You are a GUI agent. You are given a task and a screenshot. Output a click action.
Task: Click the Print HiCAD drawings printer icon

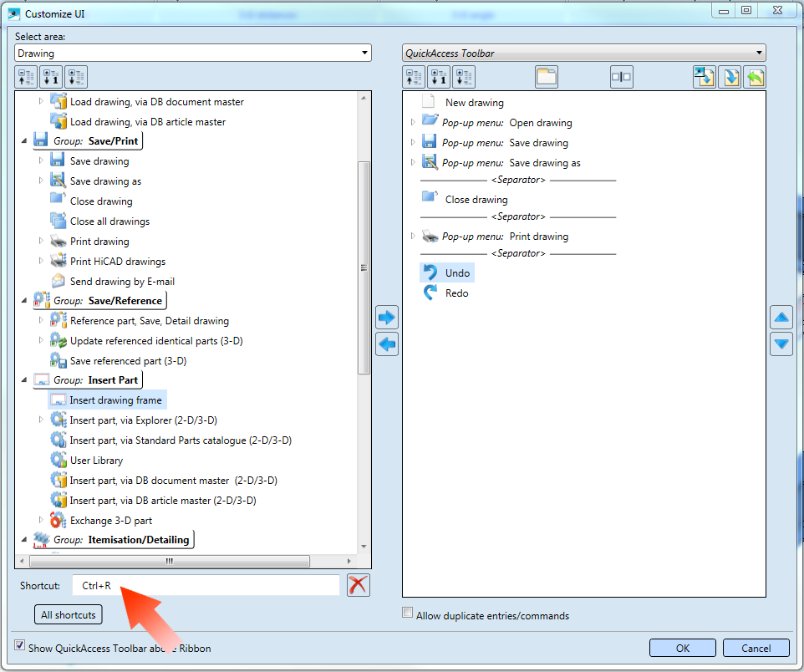58,261
